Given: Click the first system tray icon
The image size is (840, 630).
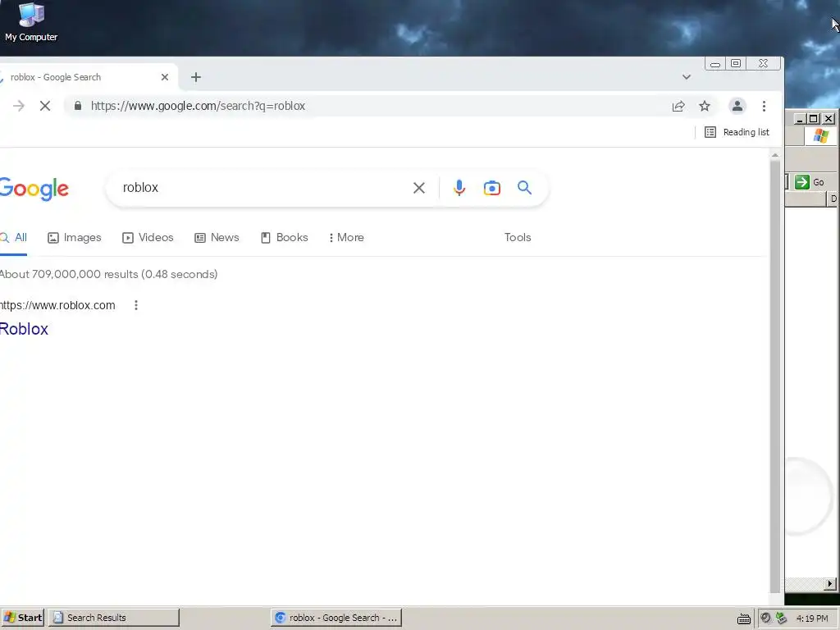Looking at the screenshot, I should click(765, 618).
